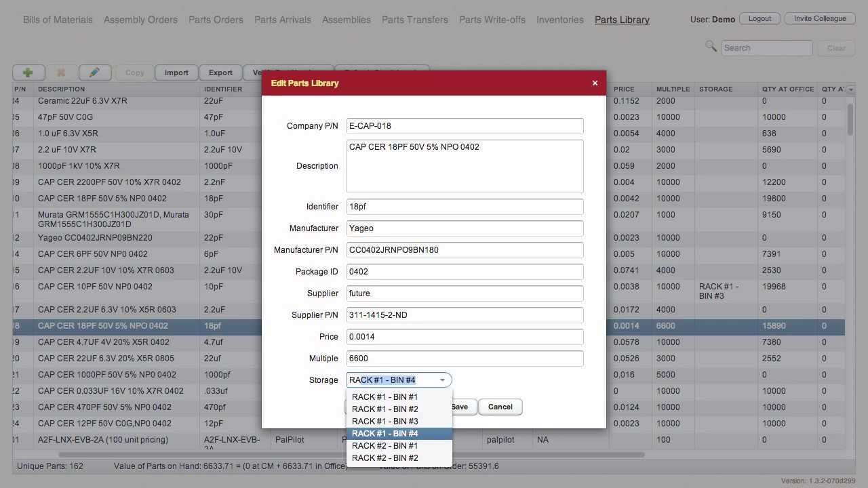Click the 'Unique Parts: 162' status text
This screenshot has width=868, height=488.
[x=50, y=466]
